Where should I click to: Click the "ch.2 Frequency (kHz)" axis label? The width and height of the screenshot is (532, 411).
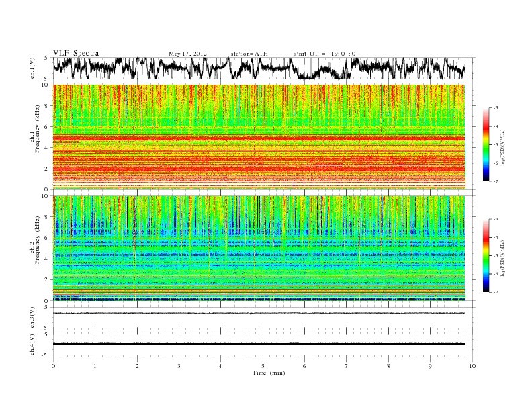point(35,248)
